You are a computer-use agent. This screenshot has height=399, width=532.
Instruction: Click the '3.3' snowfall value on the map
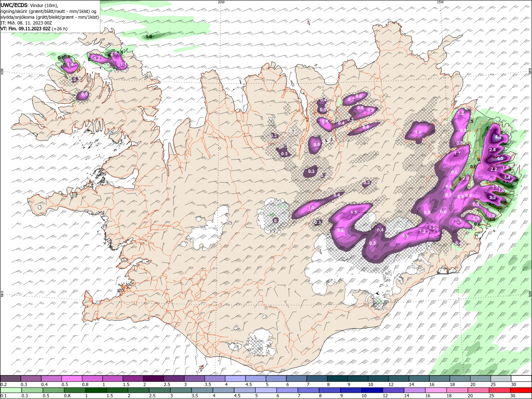pyautogui.click(x=493, y=197)
